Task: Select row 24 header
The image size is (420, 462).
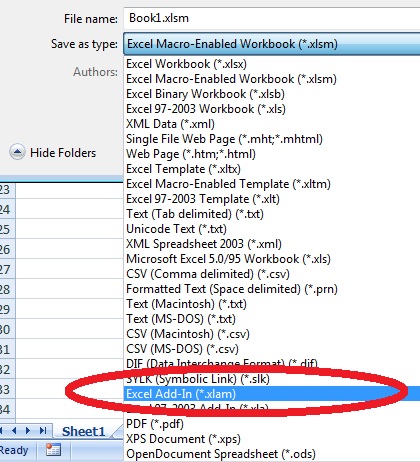Action: [7, 209]
